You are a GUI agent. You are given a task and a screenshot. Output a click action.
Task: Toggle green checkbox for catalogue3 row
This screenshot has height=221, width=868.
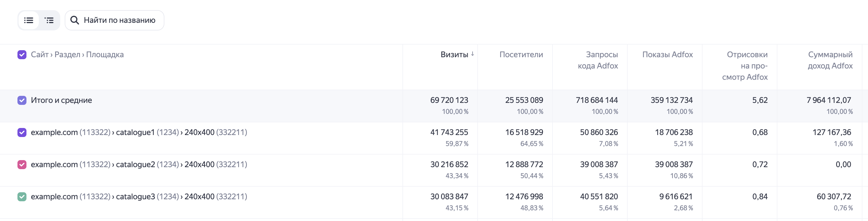(22, 196)
